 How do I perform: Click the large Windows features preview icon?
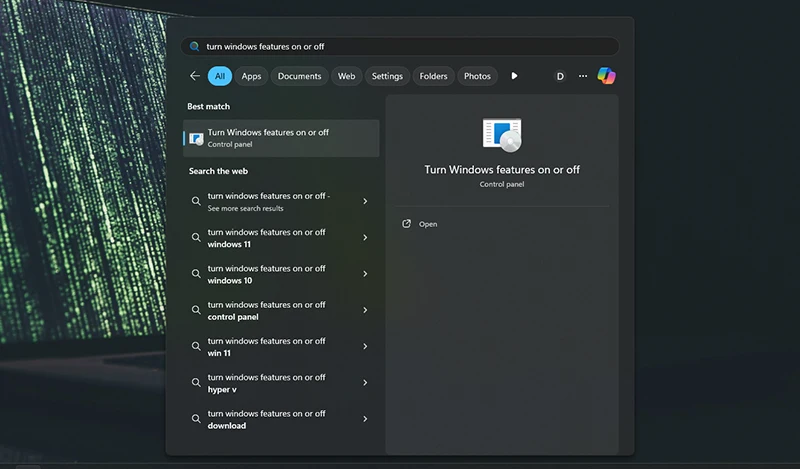pyautogui.click(x=502, y=134)
